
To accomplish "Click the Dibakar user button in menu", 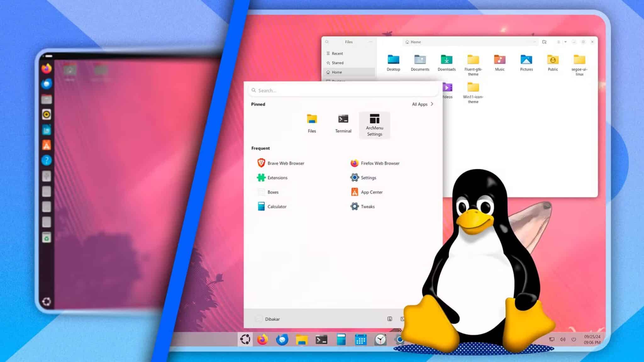I will click(x=267, y=319).
